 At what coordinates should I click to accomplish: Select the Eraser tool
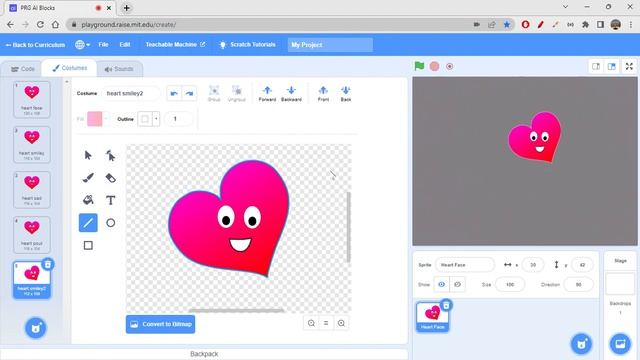110,178
